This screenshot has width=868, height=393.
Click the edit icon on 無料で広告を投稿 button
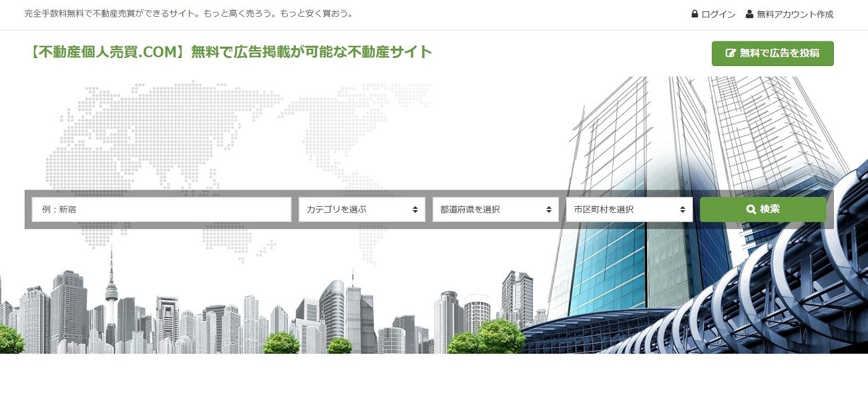[730, 53]
